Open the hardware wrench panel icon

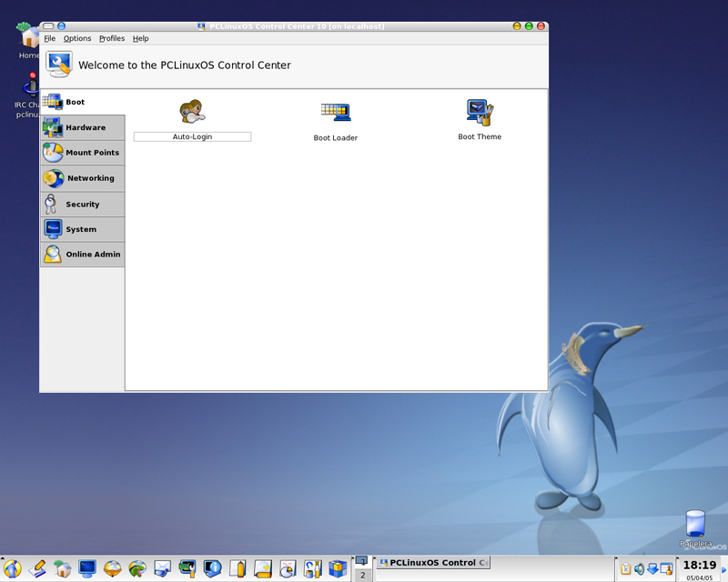[x=187, y=568]
